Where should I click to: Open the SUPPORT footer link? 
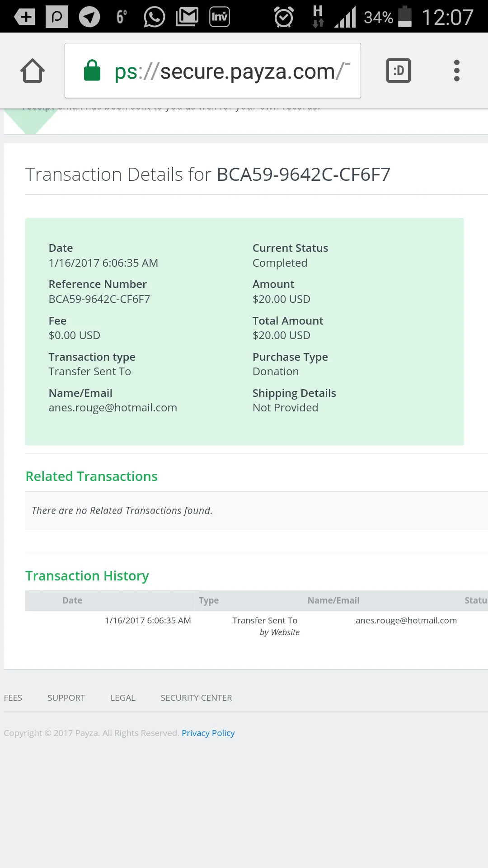click(x=66, y=698)
